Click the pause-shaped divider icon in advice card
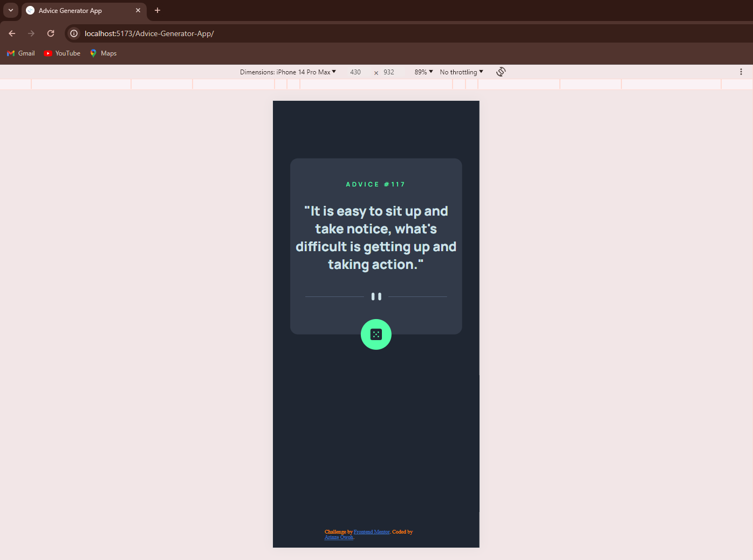Screen dimensions: 753x560 376,296
